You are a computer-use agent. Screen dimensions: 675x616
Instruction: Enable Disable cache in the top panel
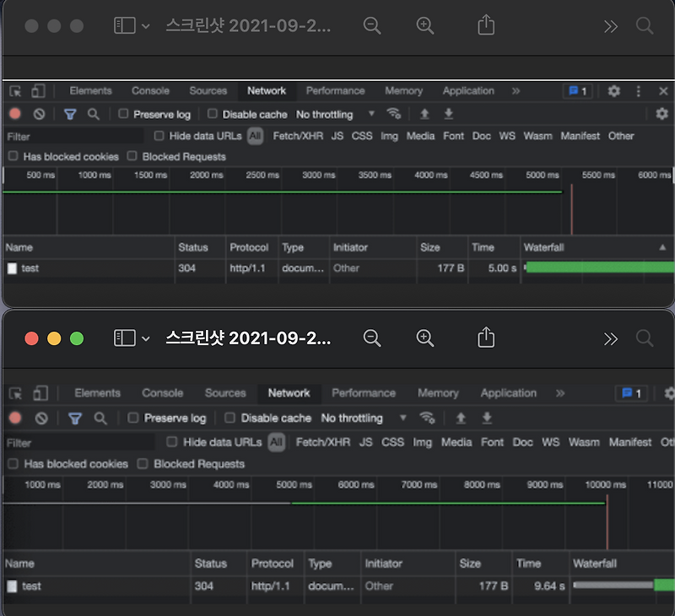[213, 114]
